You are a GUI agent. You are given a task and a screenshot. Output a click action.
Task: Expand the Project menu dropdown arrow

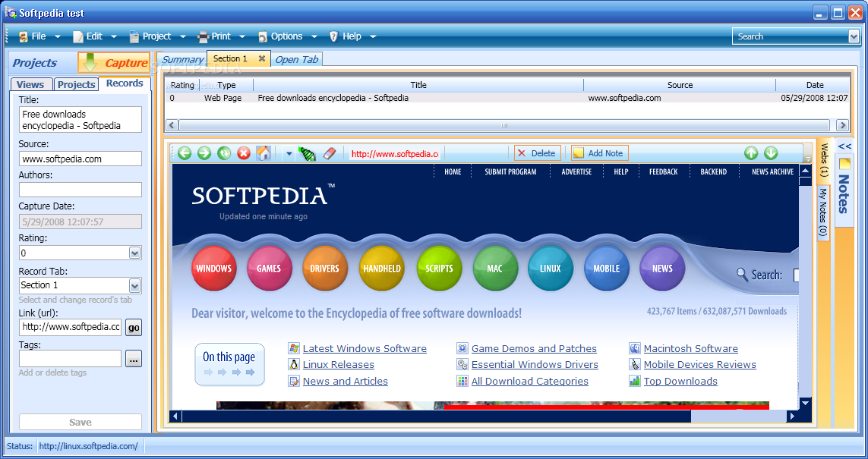[183, 36]
